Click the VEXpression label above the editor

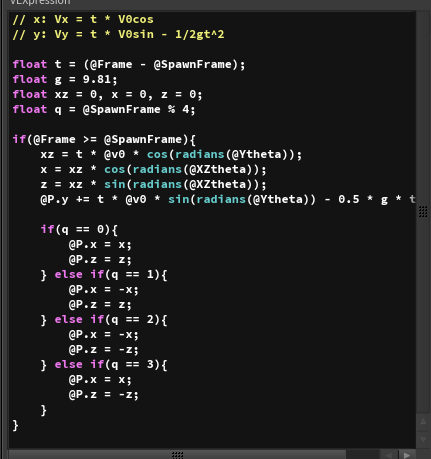tap(40, 2)
